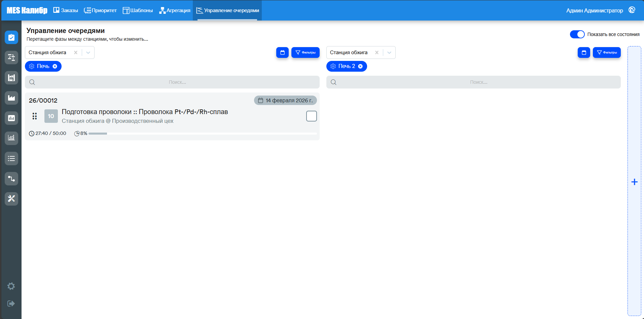Click the 8% progress label
Image resolution: width=644 pixels, height=319 pixels.
coord(84,133)
